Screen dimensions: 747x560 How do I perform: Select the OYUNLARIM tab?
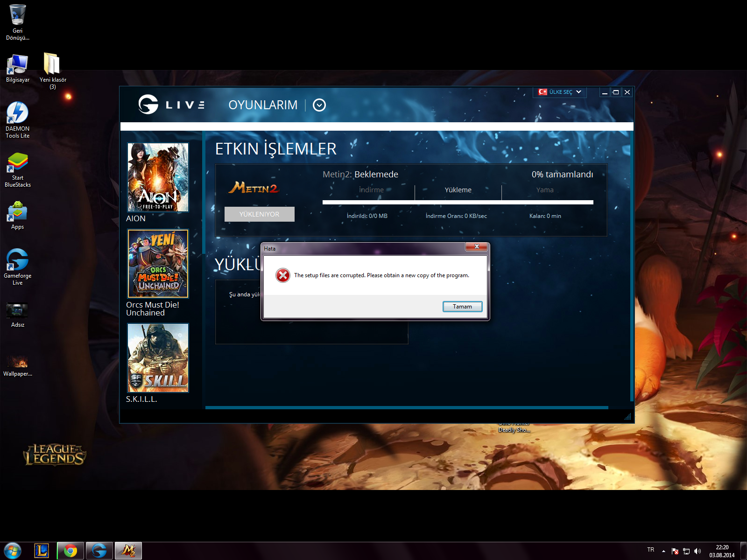click(x=262, y=105)
